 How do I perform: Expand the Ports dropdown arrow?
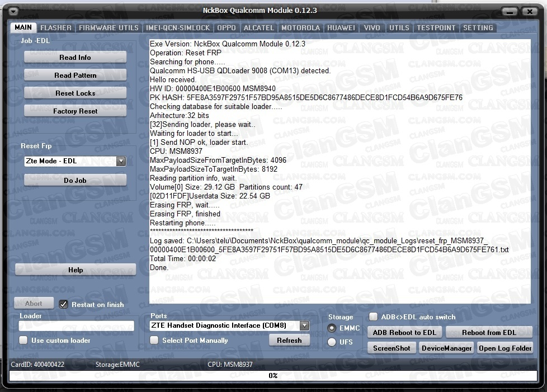[x=305, y=325]
